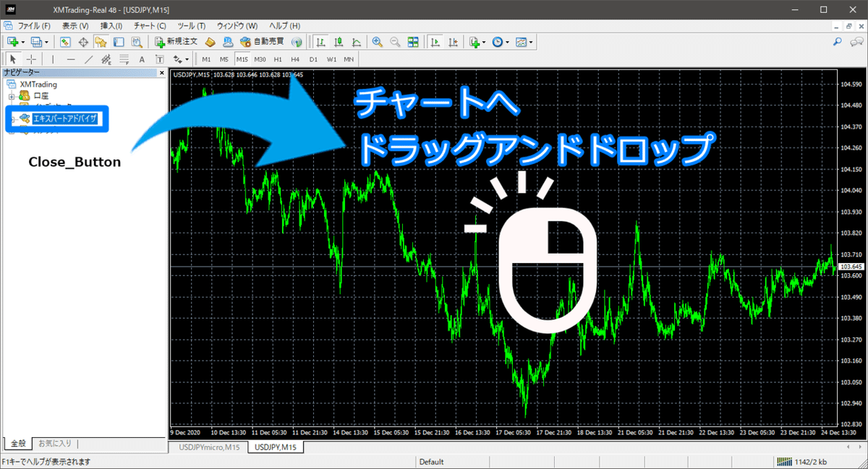Switch to the USDJPYmicro,M15 chart tab
Viewport: 868px width, 469px height.
pos(208,447)
